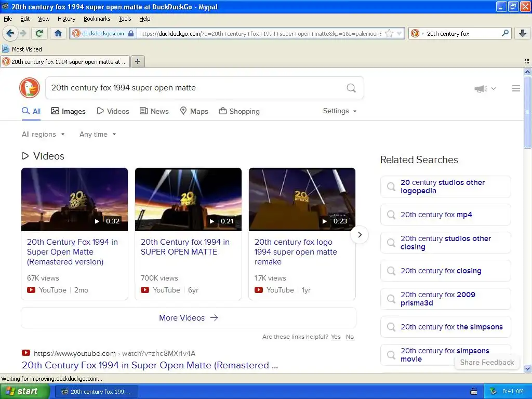Viewport: 532px width, 399px height.
Task: Open the Windows start button
Action: tap(25, 391)
